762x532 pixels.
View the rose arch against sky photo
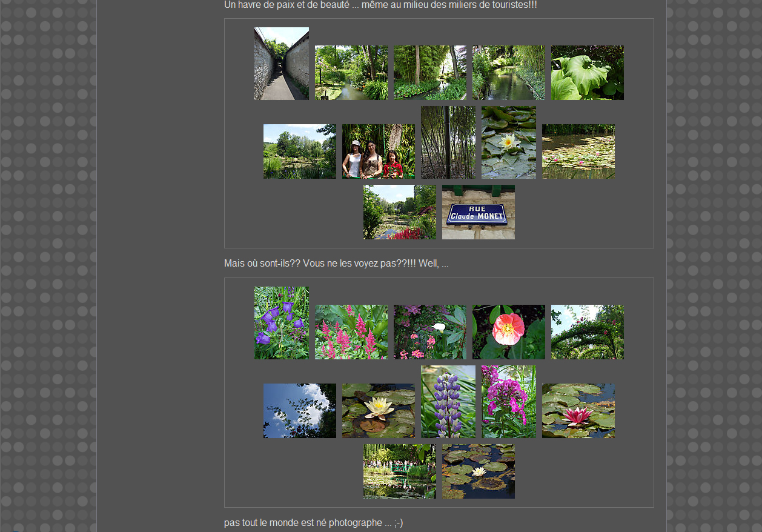[587, 332]
